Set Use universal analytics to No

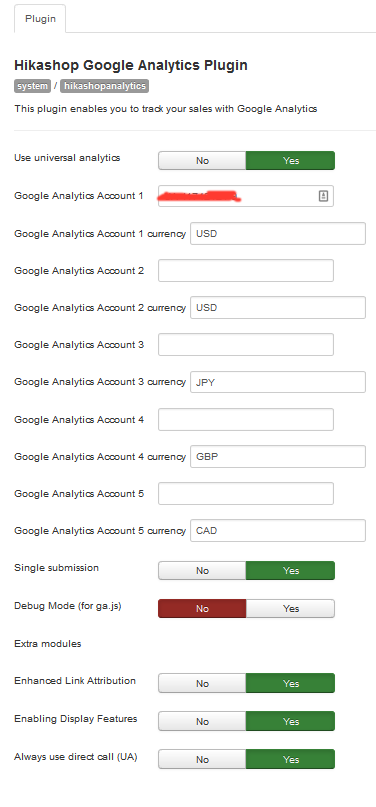(202, 161)
